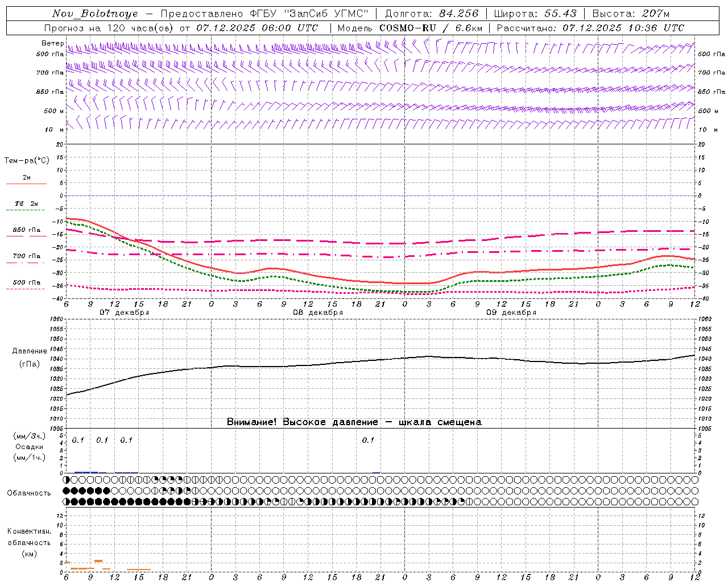Click the model label COSMO-RU / 6.6км
This screenshot has width=728, height=582.
[431, 28]
